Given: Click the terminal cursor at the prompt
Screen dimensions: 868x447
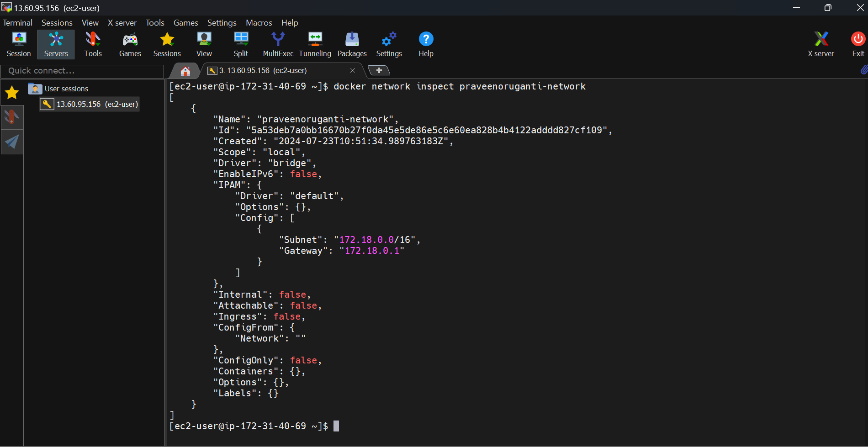Looking at the screenshot, I should (x=336, y=426).
